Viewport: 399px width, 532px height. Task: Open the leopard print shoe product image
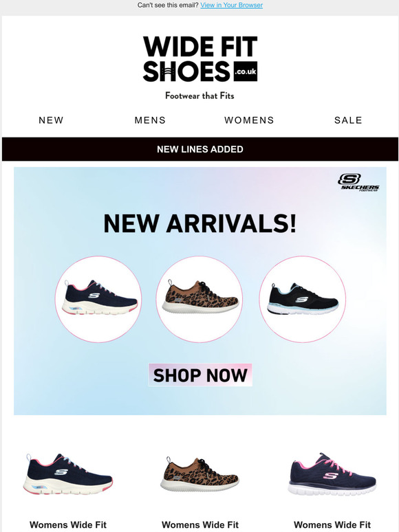[200, 474]
